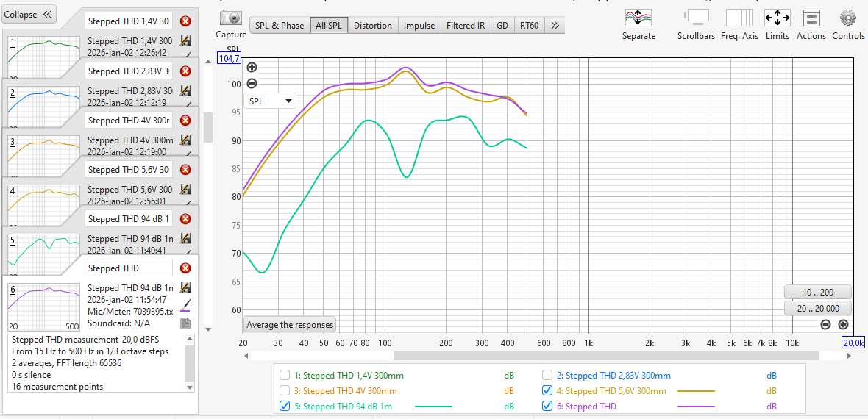Open the Actions panel
The image size is (868, 419).
click(x=811, y=18)
